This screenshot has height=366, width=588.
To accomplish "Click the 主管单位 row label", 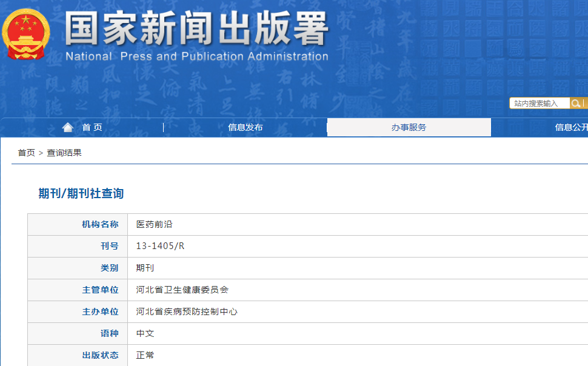I will [x=100, y=290].
